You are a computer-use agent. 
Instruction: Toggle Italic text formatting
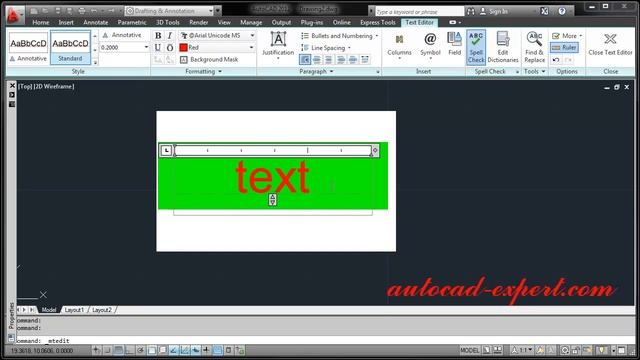tap(170, 36)
